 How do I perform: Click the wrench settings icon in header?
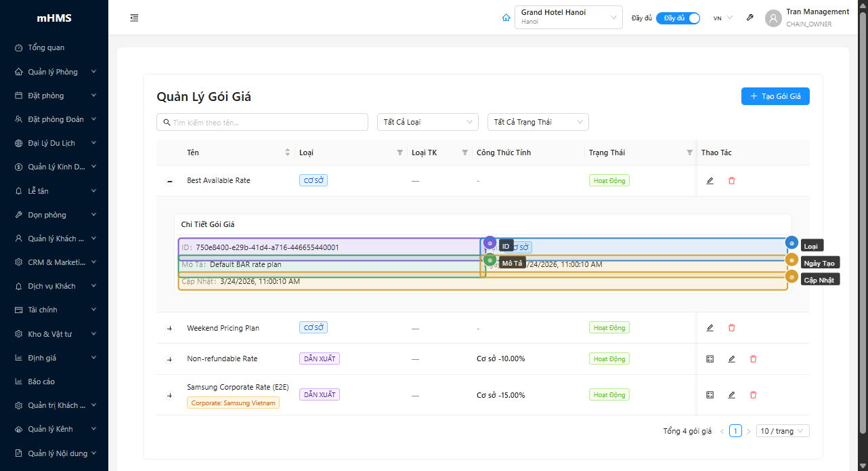pyautogui.click(x=750, y=18)
